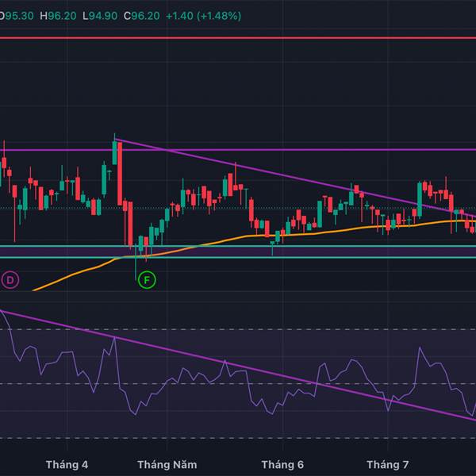Viewport: 476px width, 476px height.
Task: Click the Tháng 6 date label
Action: click(282, 464)
